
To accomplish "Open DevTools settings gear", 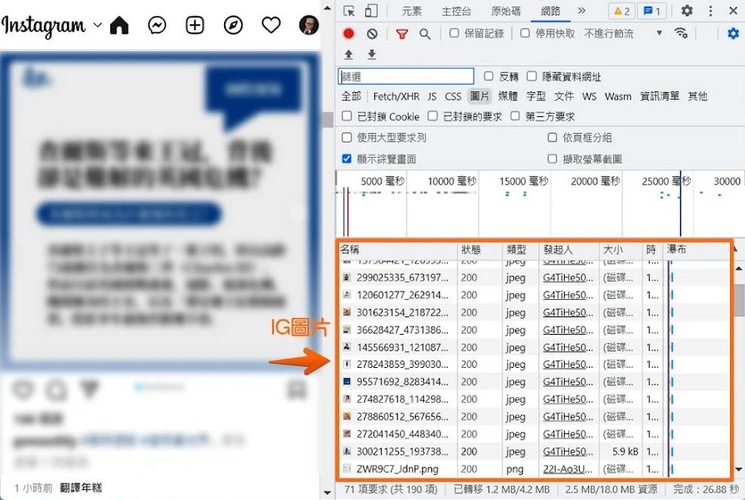I will tap(687, 10).
